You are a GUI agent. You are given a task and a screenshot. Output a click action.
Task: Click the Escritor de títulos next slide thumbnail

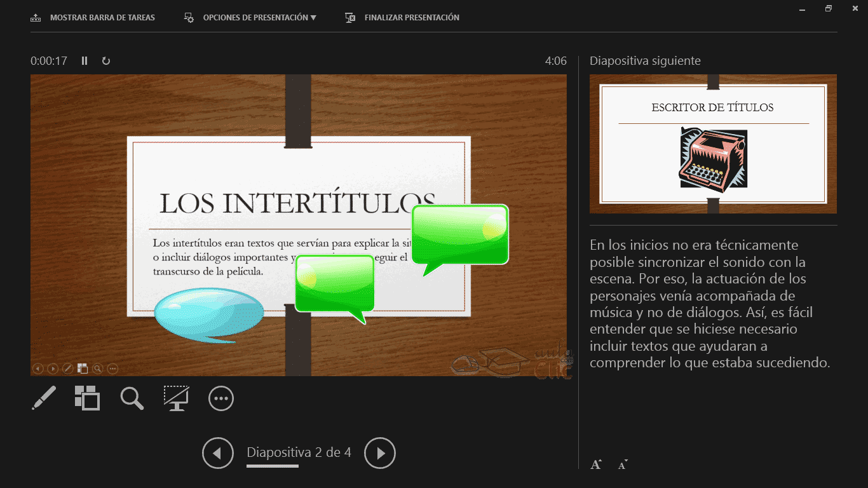(713, 144)
